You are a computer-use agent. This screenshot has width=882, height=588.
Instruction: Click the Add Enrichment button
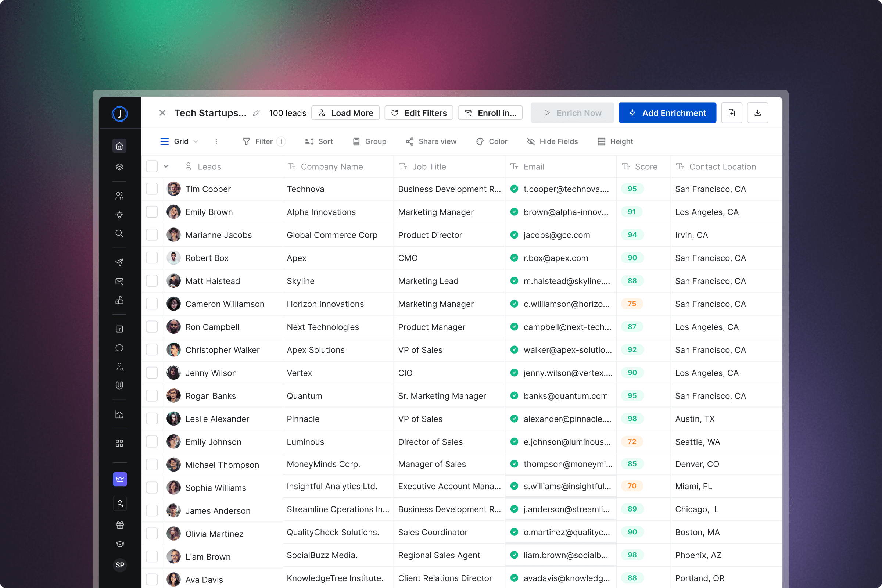point(667,113)
